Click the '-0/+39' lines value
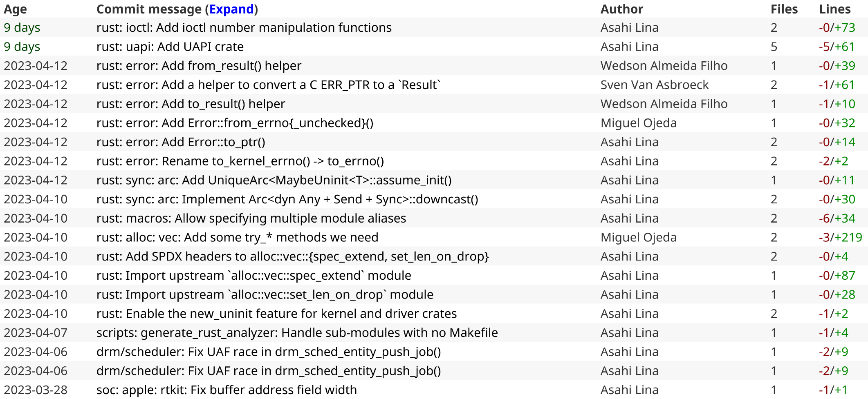868x399 pixels. coord(837,66)
